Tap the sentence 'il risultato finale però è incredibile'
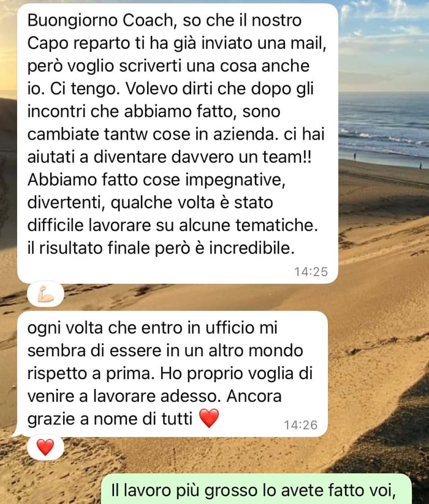The image size is (429, 504). [161, 248]
